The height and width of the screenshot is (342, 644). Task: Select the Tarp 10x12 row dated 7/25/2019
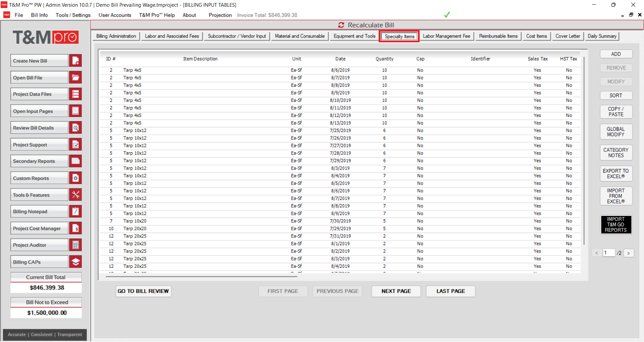point(340,130)
